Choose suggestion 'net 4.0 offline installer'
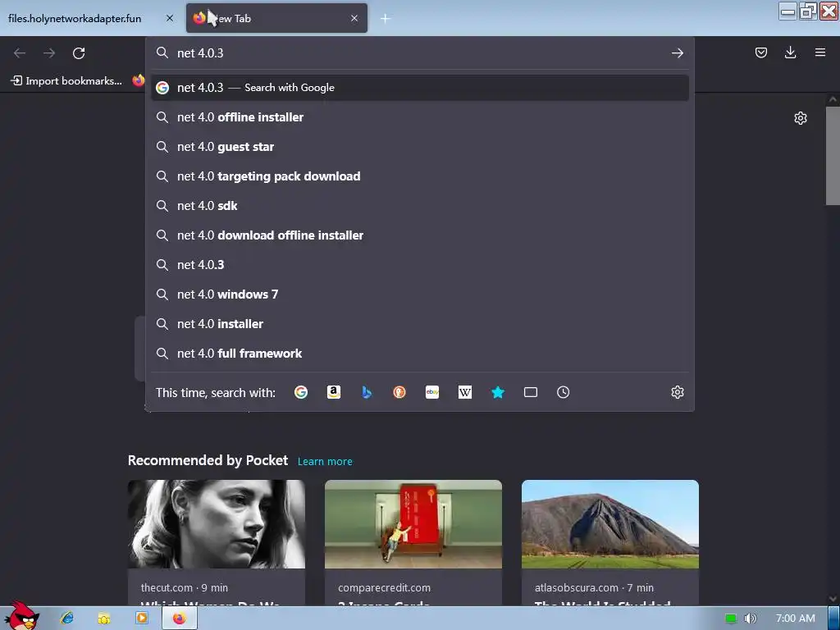This screenshot has height=630, width=840. point(420,116)
